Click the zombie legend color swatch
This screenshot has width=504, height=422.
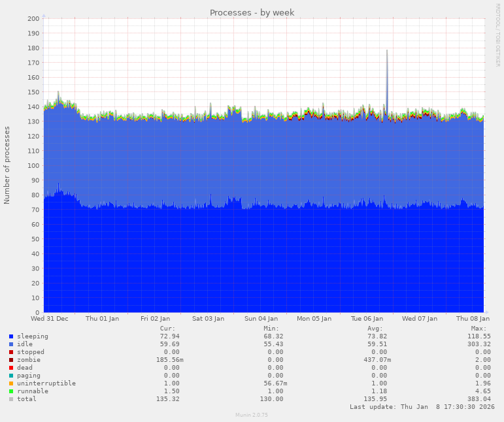coord(11,360)
